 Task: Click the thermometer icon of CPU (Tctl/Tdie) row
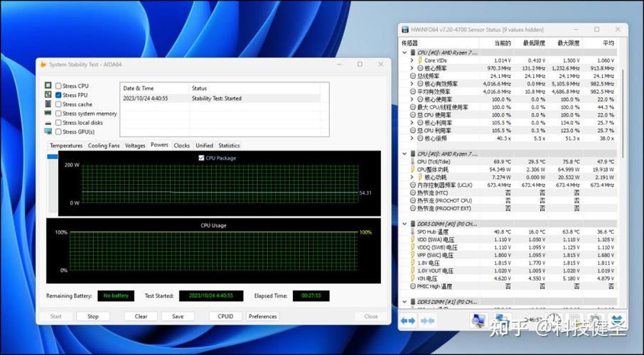pos(413,162)
